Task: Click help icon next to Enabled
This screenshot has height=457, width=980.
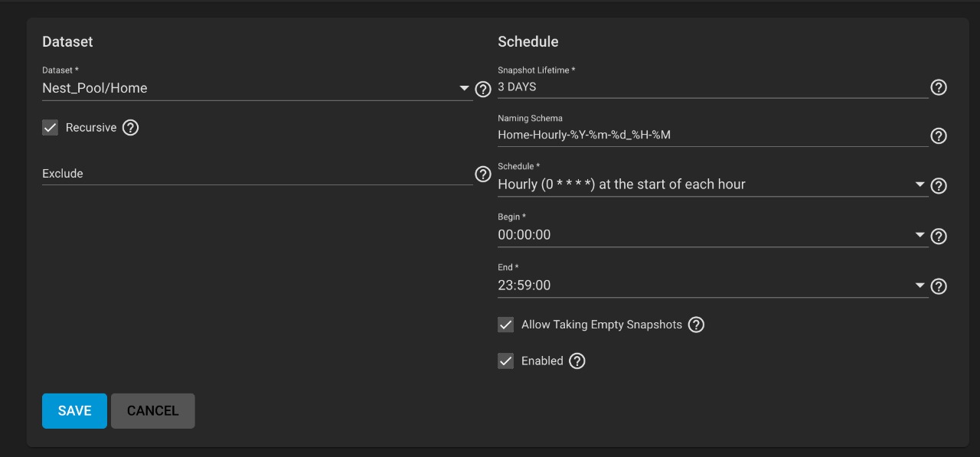Action: pyautogui.click(x=577, y=361)
